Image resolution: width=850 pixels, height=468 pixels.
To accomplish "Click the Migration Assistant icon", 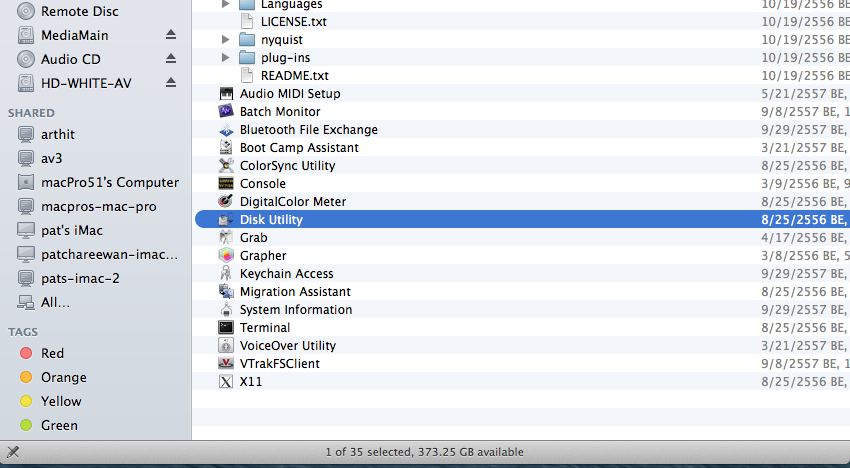I will (x=226, y=291).
